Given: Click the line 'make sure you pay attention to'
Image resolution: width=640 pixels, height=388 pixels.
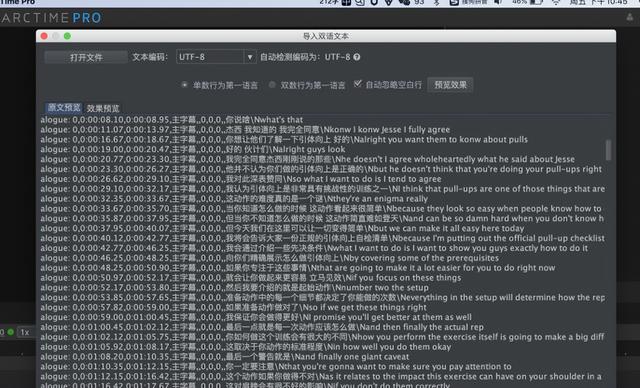Looking at the screenshot, I should tap(276, 366).
